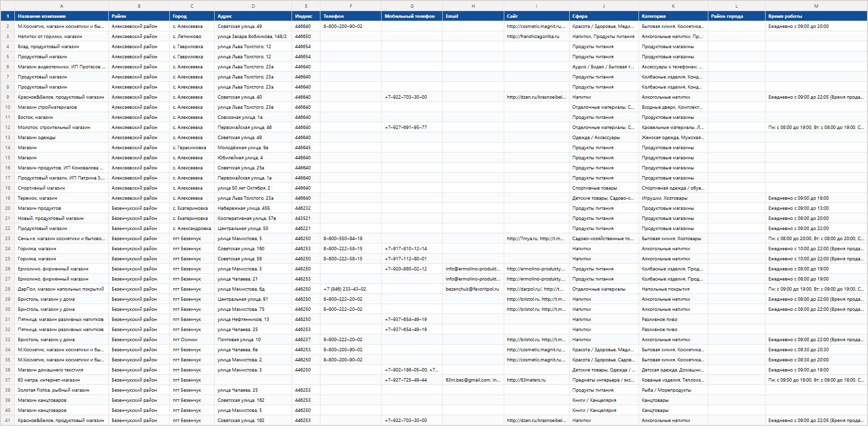Click category cell 'Рыба / Морепродукты'

point(673,390)
